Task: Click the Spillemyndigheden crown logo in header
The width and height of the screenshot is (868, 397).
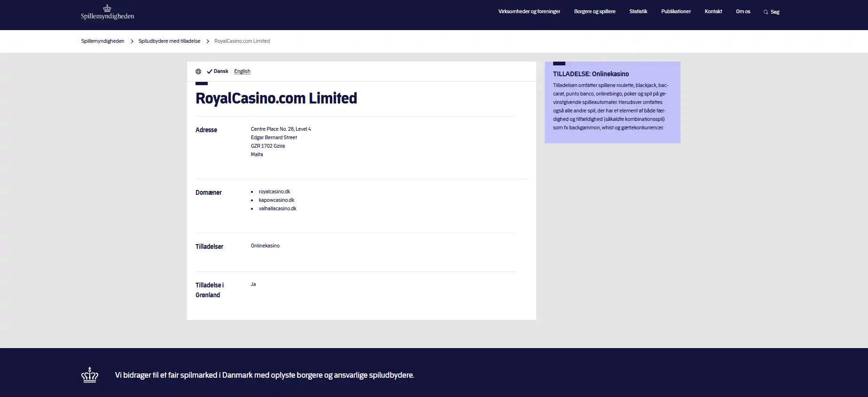Action: [x=107, y=12]
